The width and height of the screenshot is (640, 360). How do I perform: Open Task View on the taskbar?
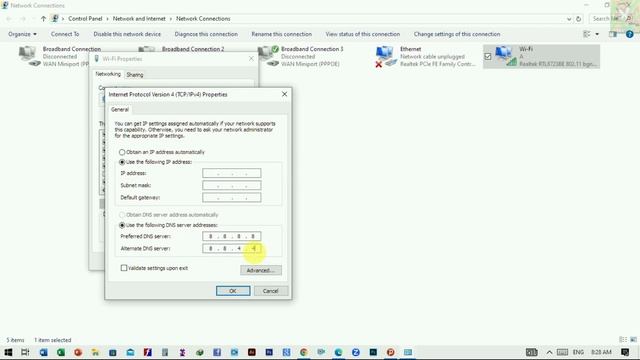[25, 352]
